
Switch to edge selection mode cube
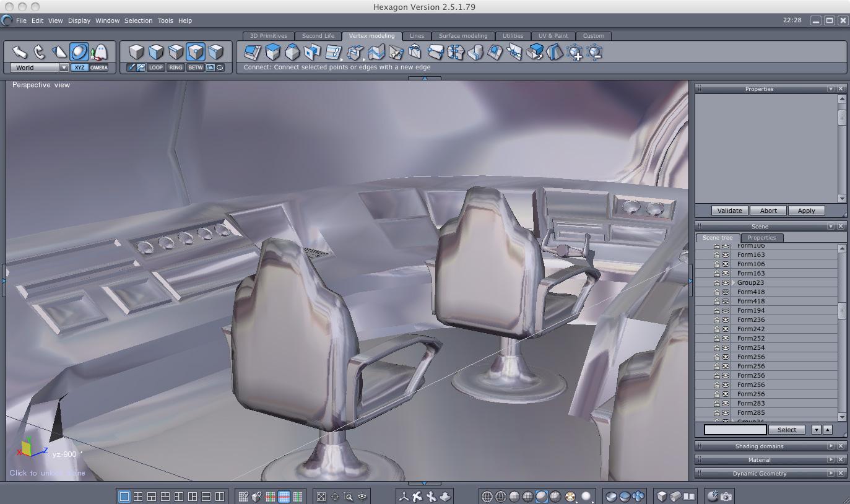point(176,51)
